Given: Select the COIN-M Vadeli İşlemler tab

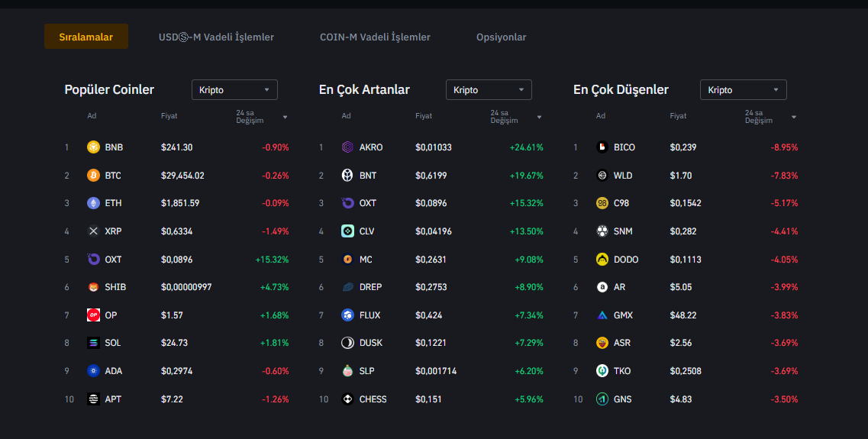Looking at the screenshot, I should (x=375, y=37).
